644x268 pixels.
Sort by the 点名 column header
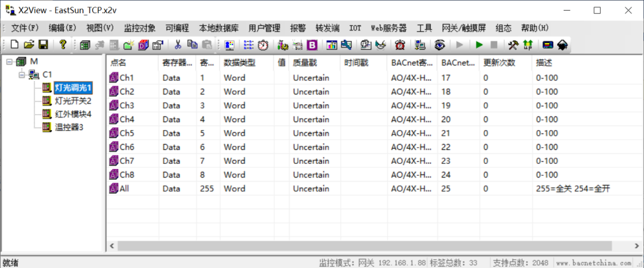132,63
